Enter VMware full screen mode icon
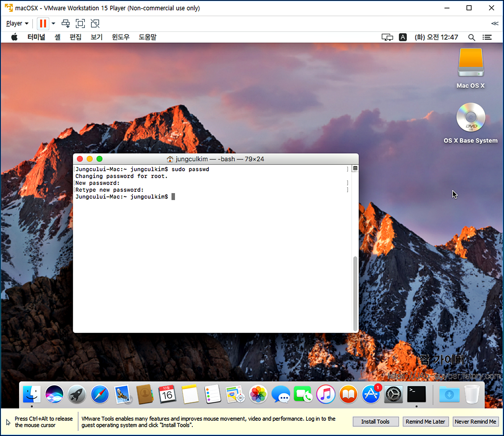Viewport: 504px width, 436px height. (80, 24)
